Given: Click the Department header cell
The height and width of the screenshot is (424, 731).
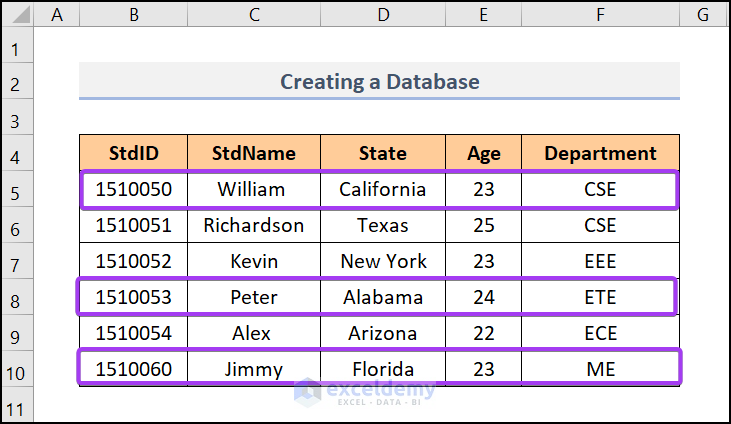Looking at the screenshot, I should tap(600, 153).
